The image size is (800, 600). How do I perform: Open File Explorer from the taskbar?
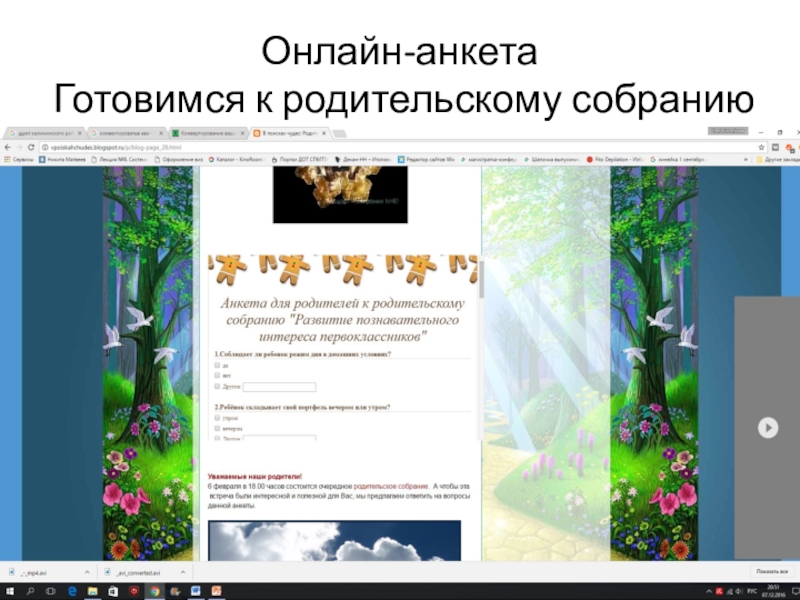tap(92, 591)
